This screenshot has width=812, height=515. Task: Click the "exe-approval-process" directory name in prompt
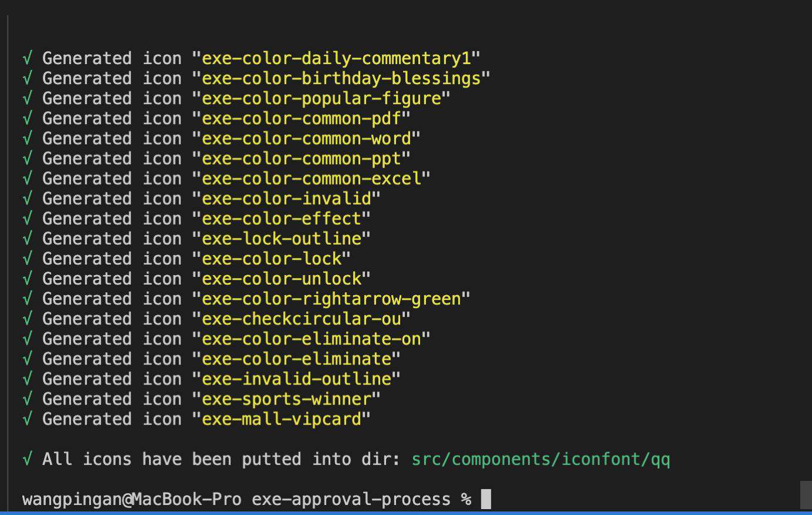pos(351,499)
